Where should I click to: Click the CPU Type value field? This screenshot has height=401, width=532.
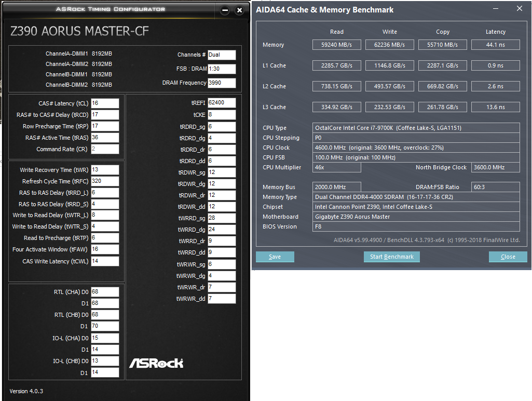point(416,128)
